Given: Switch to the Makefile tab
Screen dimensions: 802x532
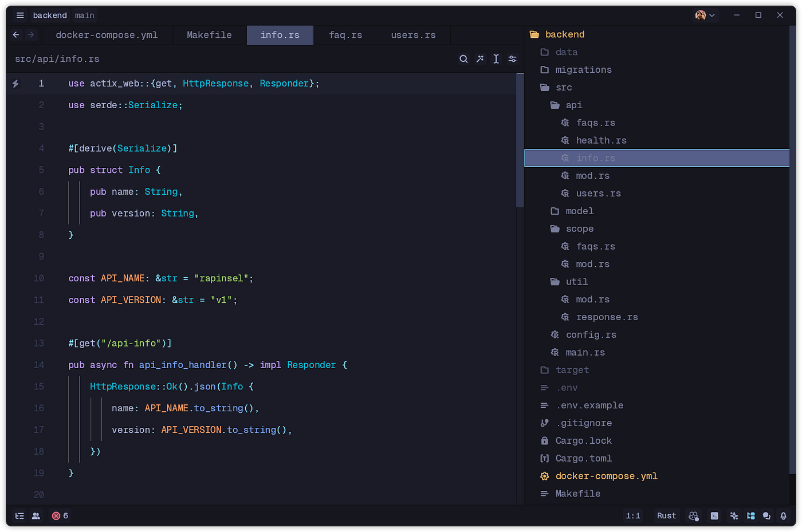Looking at the screenshot, I should click(209, 35).
